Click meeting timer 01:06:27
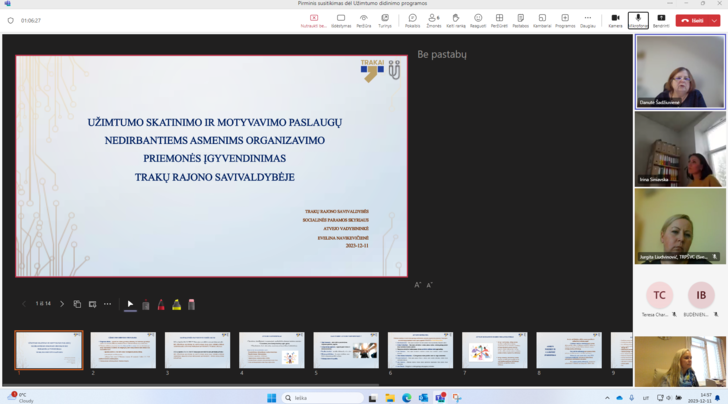Viewport: 728px width, 404px height. [x=31, y=20]
